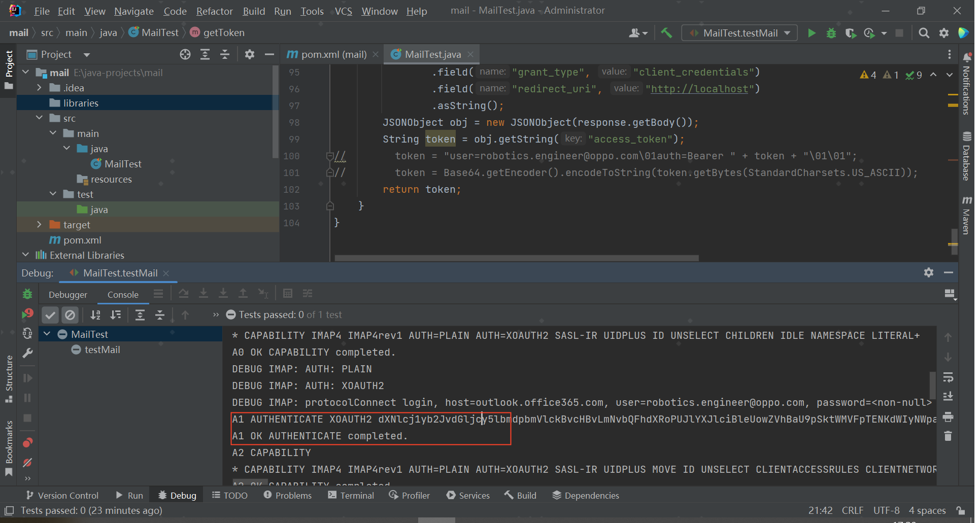The image size is (980, 523).
Task: Toggle show passed tests checkmark
Action: [50, 315]
